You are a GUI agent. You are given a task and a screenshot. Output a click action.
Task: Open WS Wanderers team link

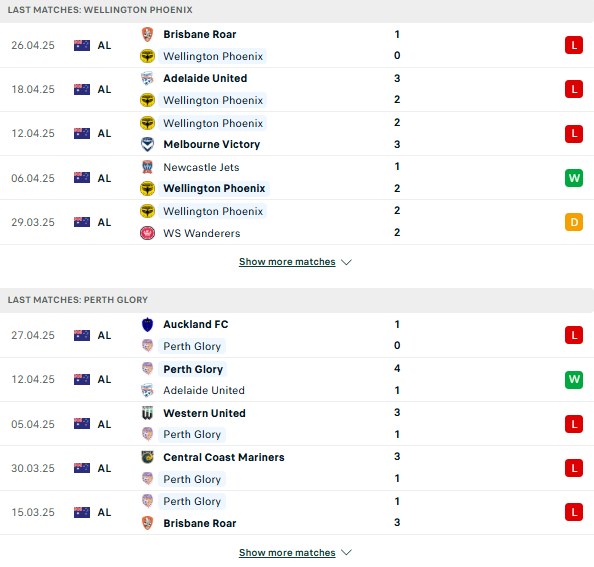point(202,233)
